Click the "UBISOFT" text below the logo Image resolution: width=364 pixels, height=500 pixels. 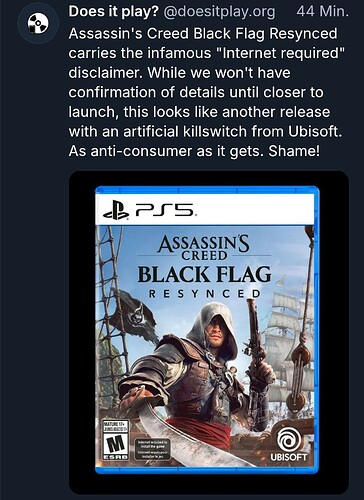289,457
